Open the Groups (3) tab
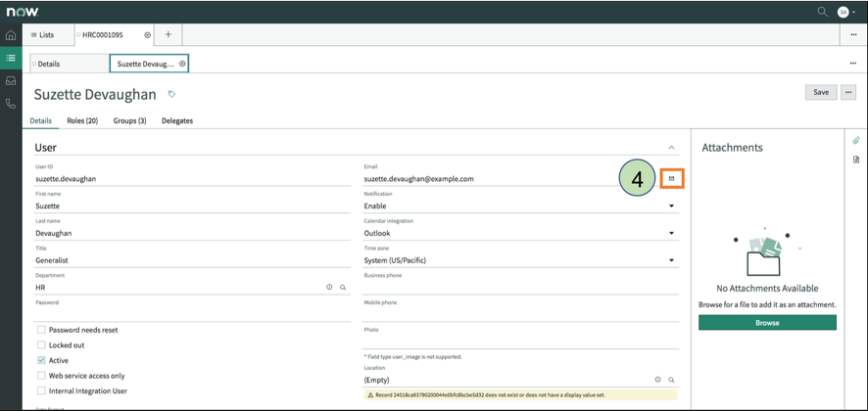 (130, 120)
